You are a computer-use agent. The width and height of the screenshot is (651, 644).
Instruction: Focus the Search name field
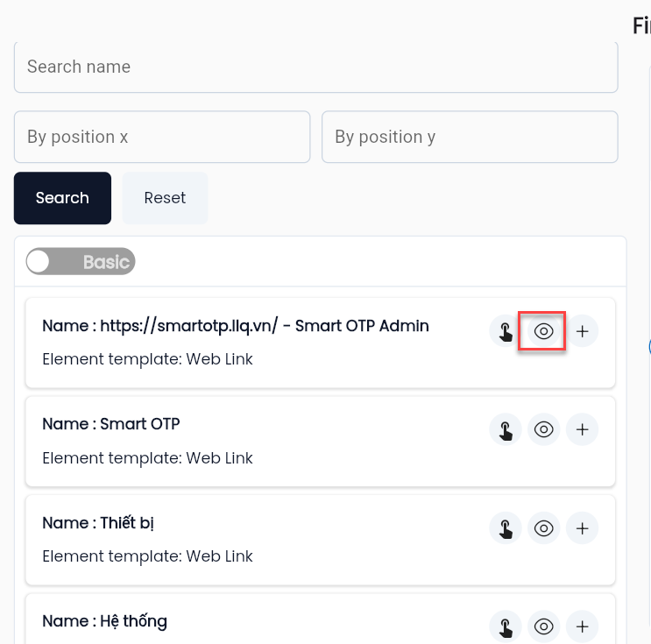(316, 67)
